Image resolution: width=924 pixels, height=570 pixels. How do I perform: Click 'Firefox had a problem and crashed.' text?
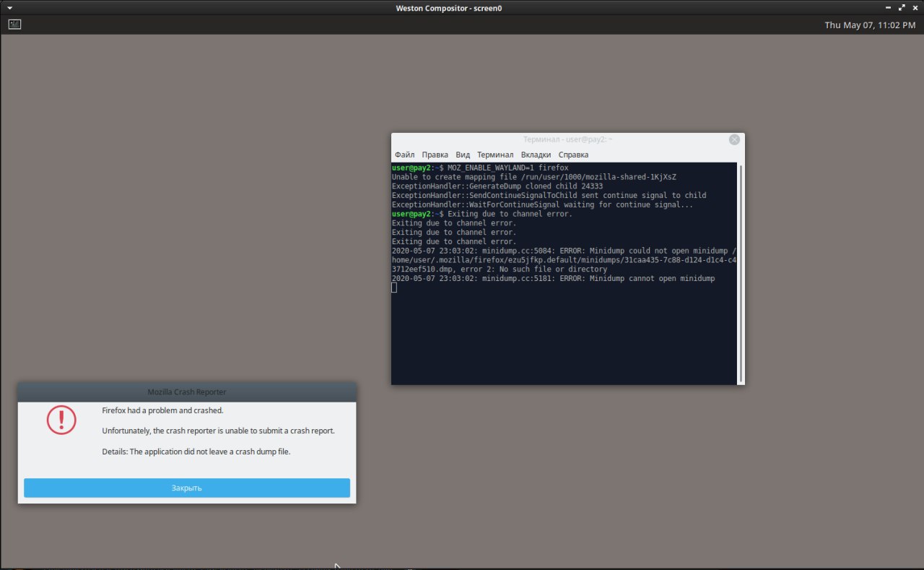click(162, 410)
